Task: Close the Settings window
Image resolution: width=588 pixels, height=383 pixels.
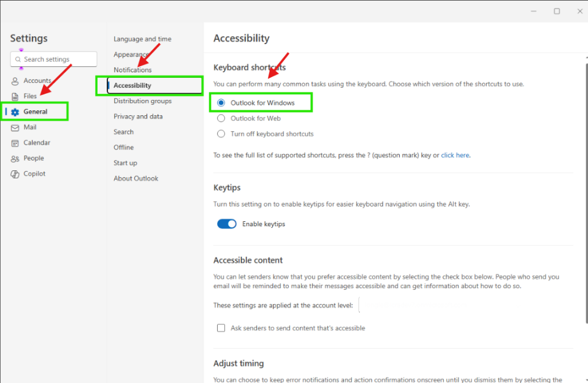Action: coord(580,11)
